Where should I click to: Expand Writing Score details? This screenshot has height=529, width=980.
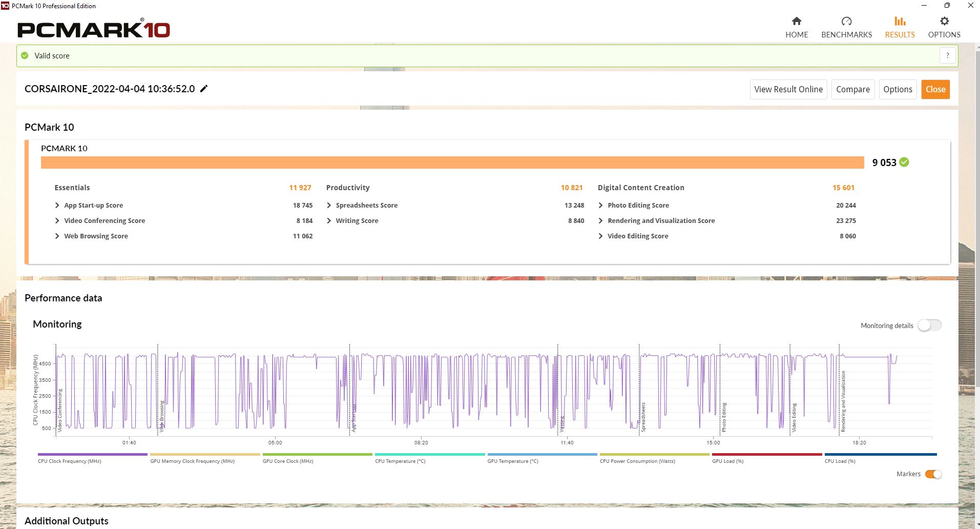(x=329, y=220)
